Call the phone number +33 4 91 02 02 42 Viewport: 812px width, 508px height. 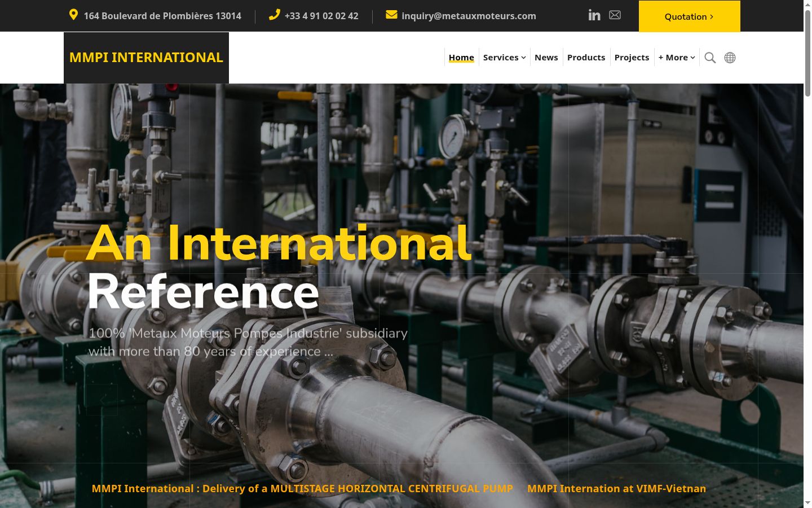[x=321, y=16]
